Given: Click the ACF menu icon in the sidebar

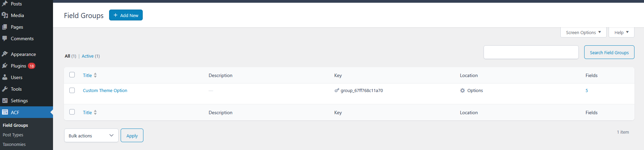Looking at the screenshot, I should coord(5,112).
